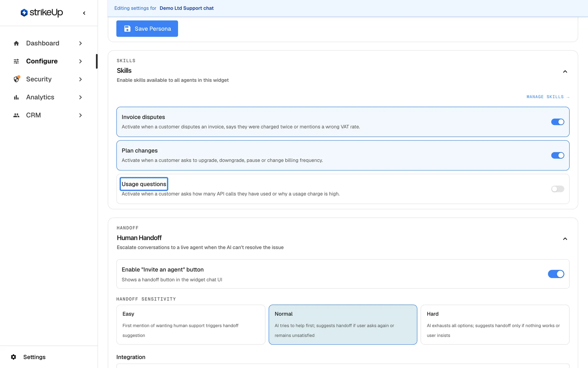Expand the Analytics submenu arrow
Viewport: 588px width, 368px height.
point(80,97)
